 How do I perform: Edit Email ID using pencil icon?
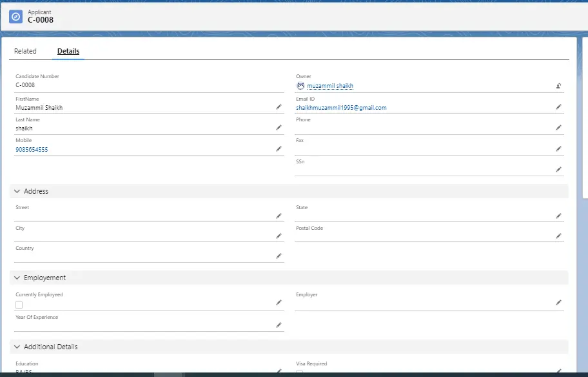click(x=558, y=107)
